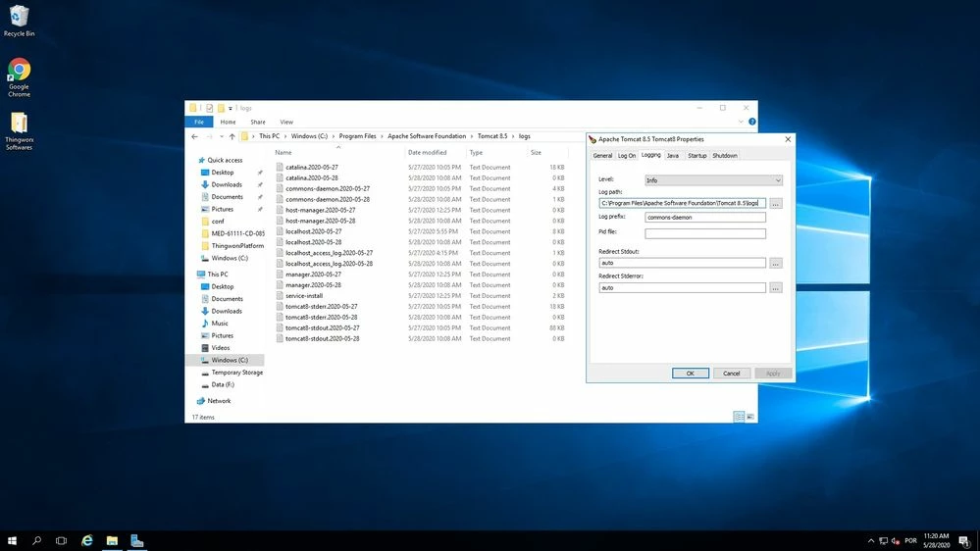
Task: Click the POR input language indicator
Action: 910,540
